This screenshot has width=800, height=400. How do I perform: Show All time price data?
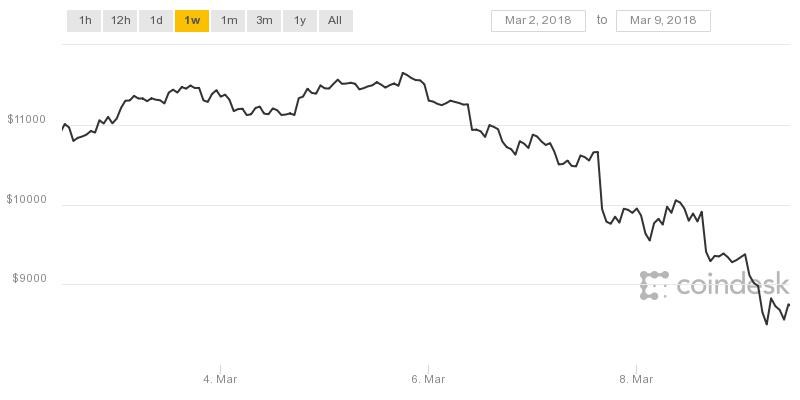click(335, 20)
